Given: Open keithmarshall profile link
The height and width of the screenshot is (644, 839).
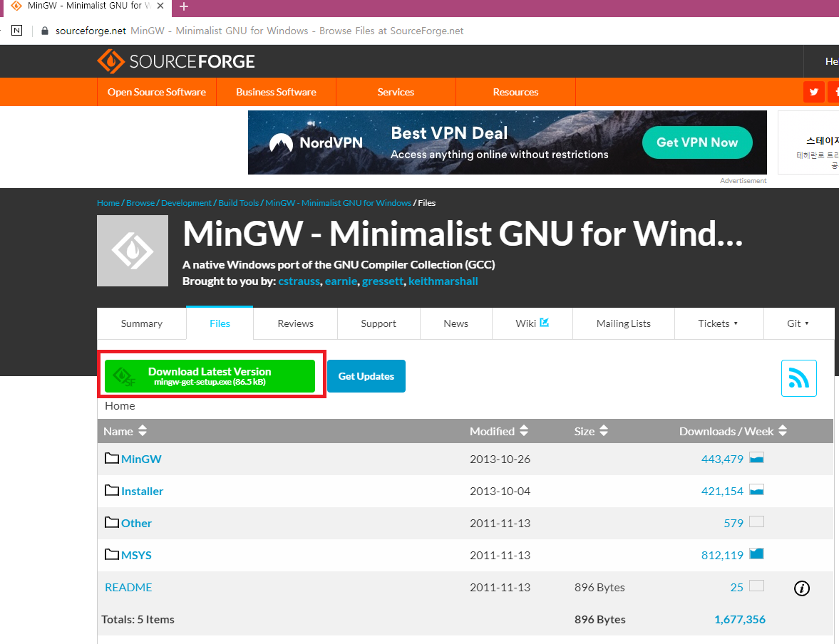Looking at the screenshot, I should (443, 281).
